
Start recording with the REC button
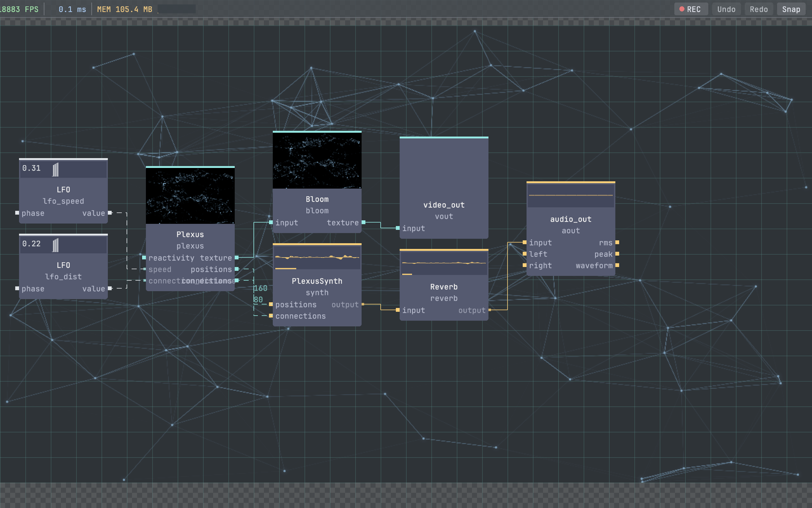(691, 9)
